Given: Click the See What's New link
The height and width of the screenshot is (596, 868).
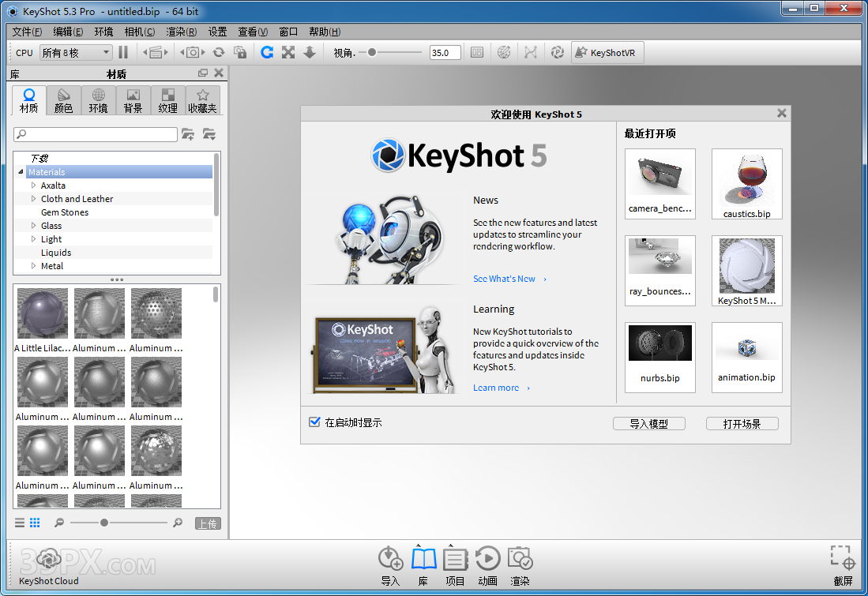Looking at the screenshot, I should (x=504, y=279).
